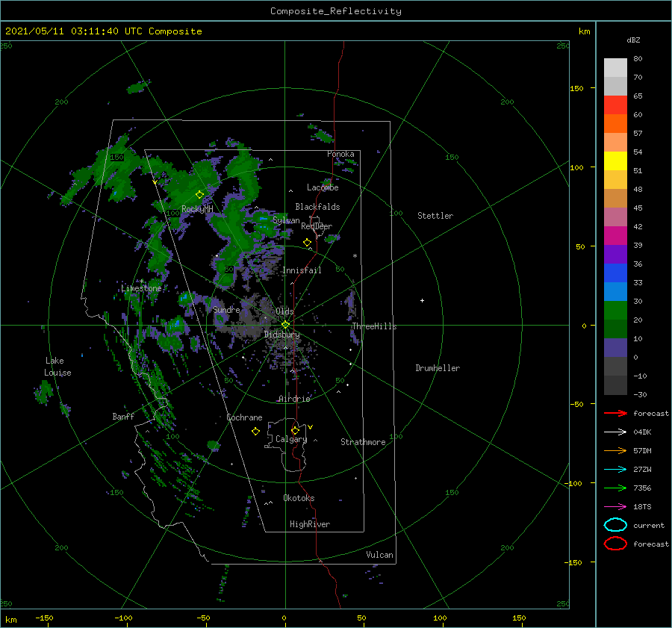The image size is (672, 628).
Task: Click the Innisfail city label
Action: pyautogui.click(x=302, y=270)
